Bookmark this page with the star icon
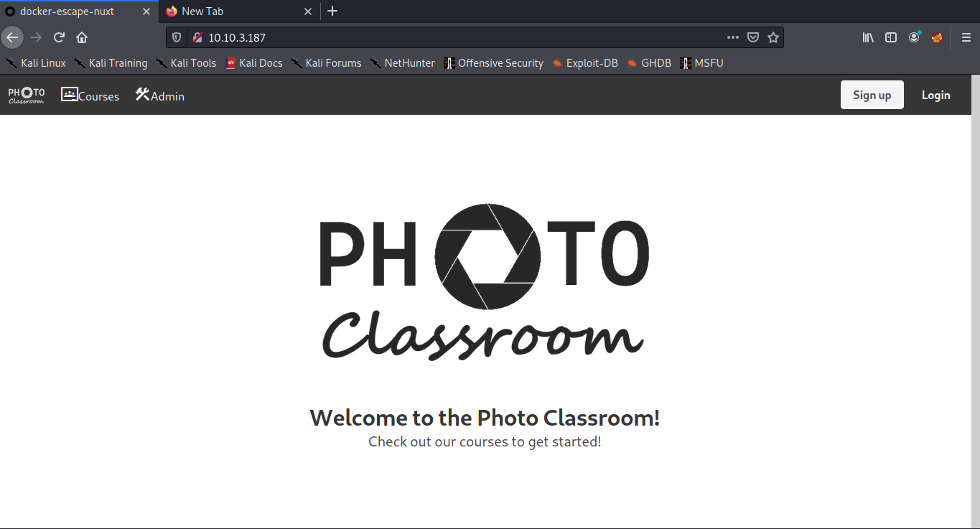 point(773,37)
